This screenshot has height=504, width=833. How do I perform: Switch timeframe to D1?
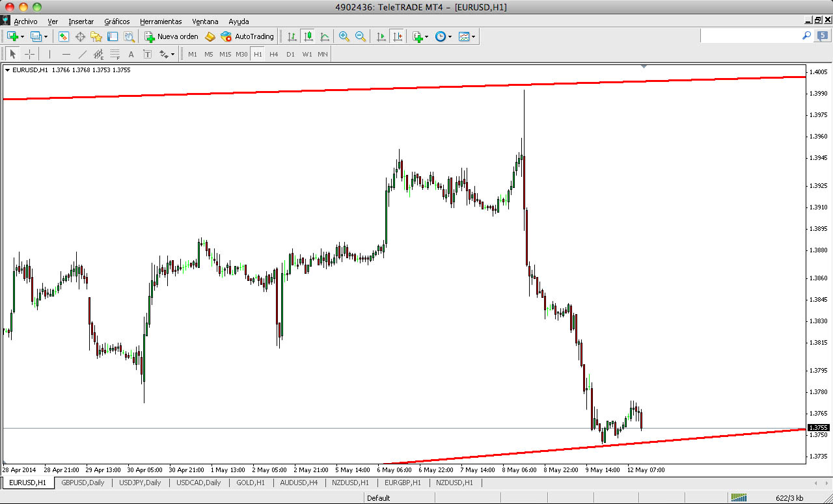tap(290, 54)
